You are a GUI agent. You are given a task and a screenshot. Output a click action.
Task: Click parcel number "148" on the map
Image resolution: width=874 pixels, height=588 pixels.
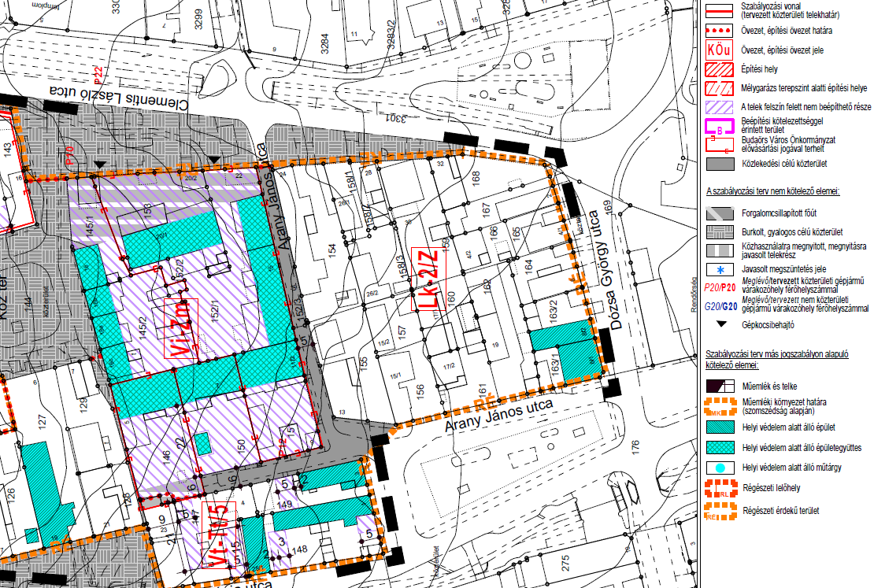point(299,549)
